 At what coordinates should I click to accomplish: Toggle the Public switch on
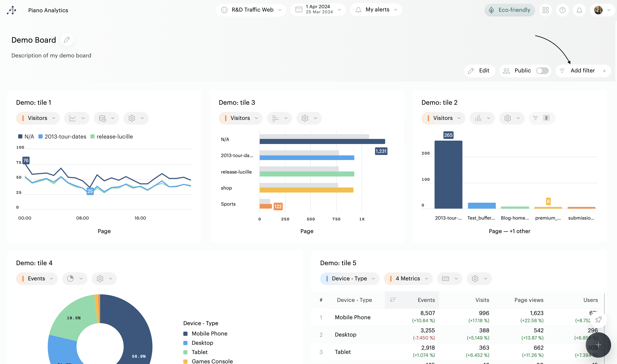[x=542, y=71]
